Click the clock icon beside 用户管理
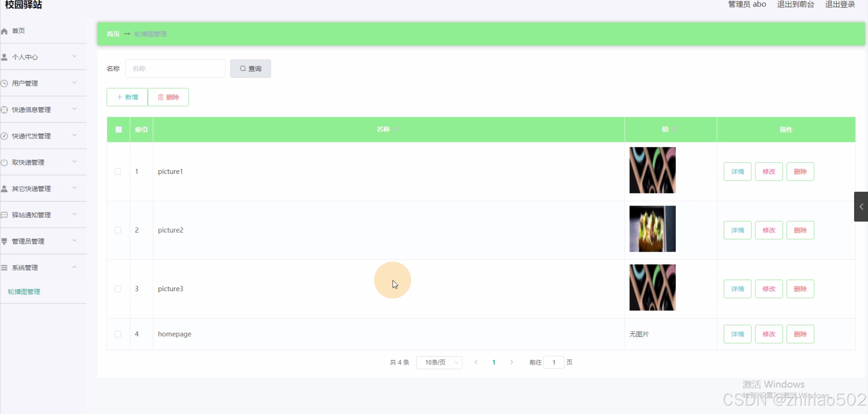This screenshot has height=414, width=868. (x=4, y=83)
